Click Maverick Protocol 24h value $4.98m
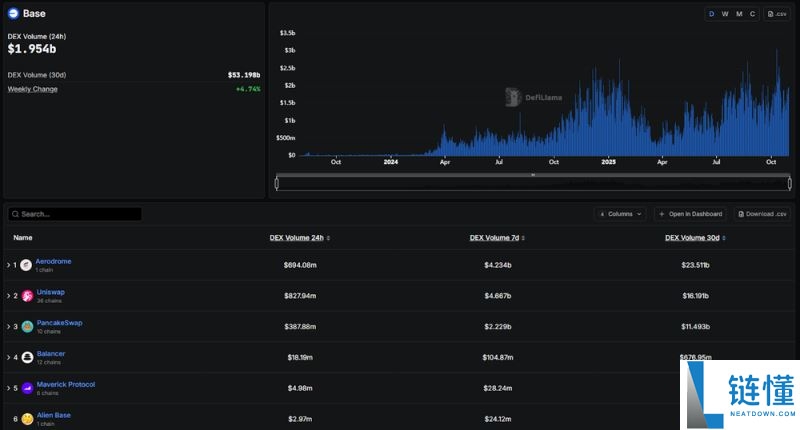This screenshot has width=800, height=430. point(300,388)
